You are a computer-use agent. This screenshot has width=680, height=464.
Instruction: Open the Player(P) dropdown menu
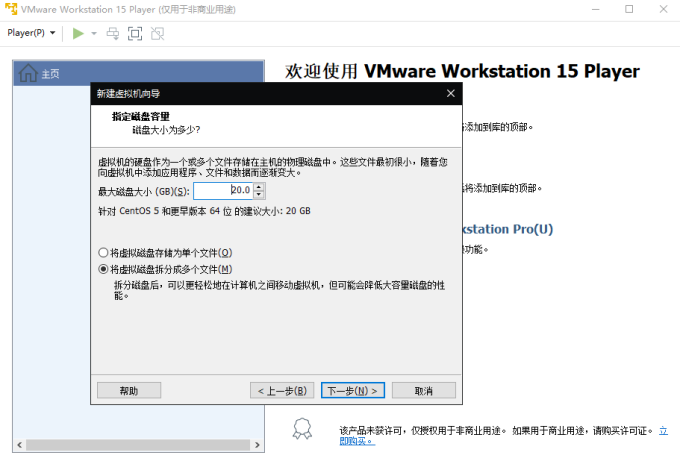tap(31, 33)
